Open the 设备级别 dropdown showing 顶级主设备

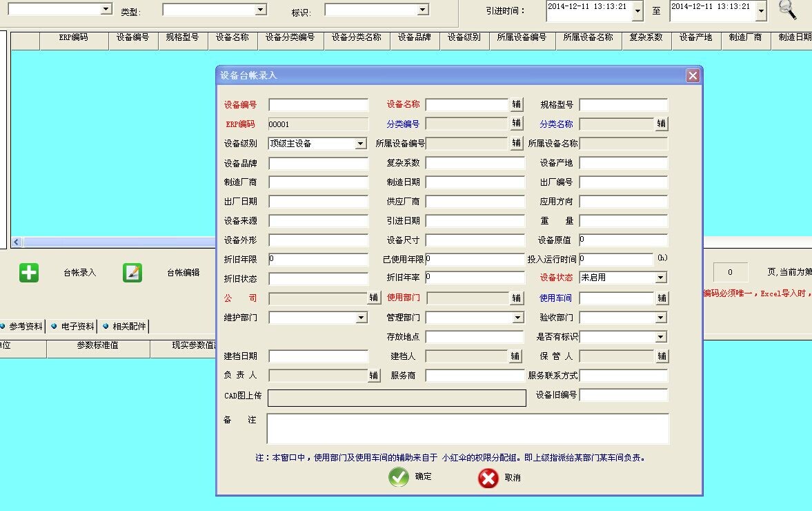click(x=361, y=144)
